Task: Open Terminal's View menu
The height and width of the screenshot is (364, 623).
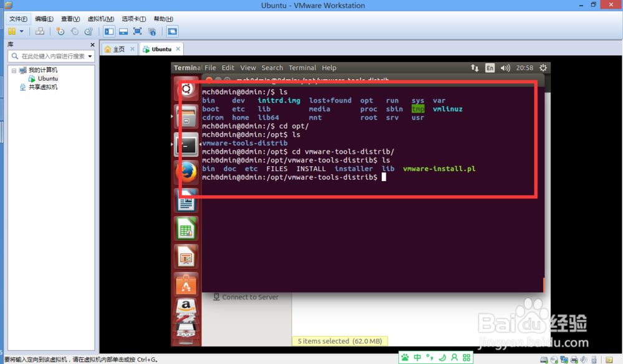Action: point(248,68)
